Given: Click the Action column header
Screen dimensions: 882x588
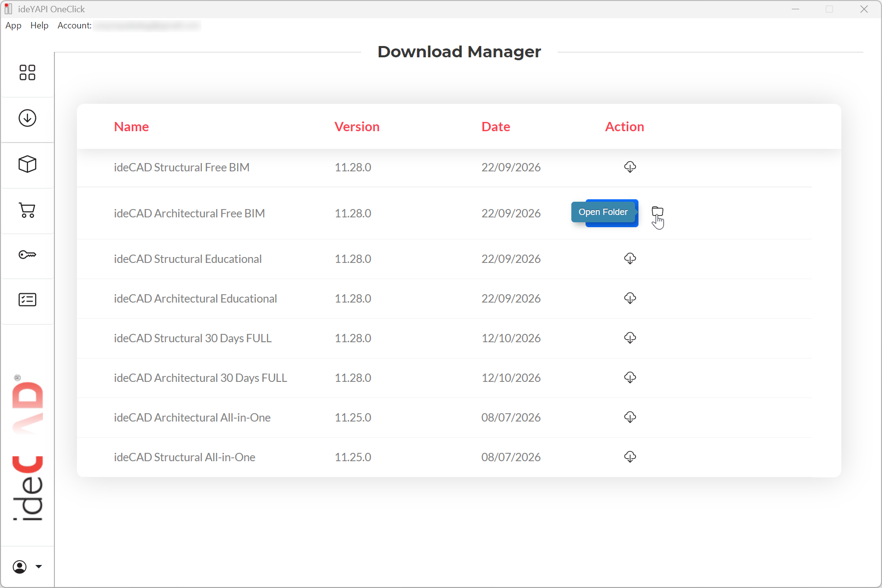Looking at the screenshot, I should (x=624, y=127).
